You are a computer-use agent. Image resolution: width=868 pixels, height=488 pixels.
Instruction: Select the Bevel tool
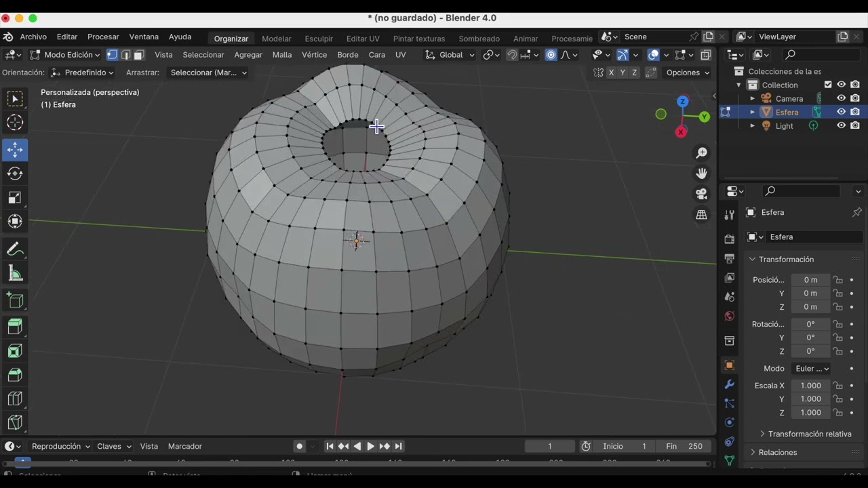[x=15, y=375]
